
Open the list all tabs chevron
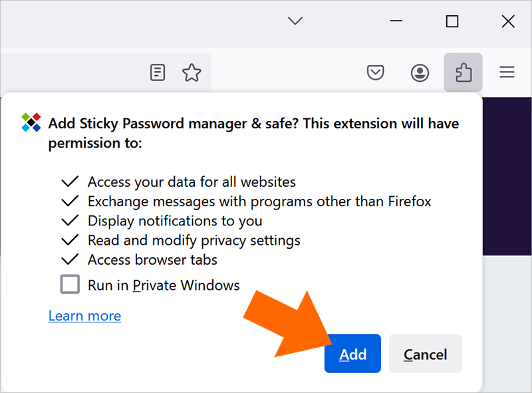pos(295,21)
